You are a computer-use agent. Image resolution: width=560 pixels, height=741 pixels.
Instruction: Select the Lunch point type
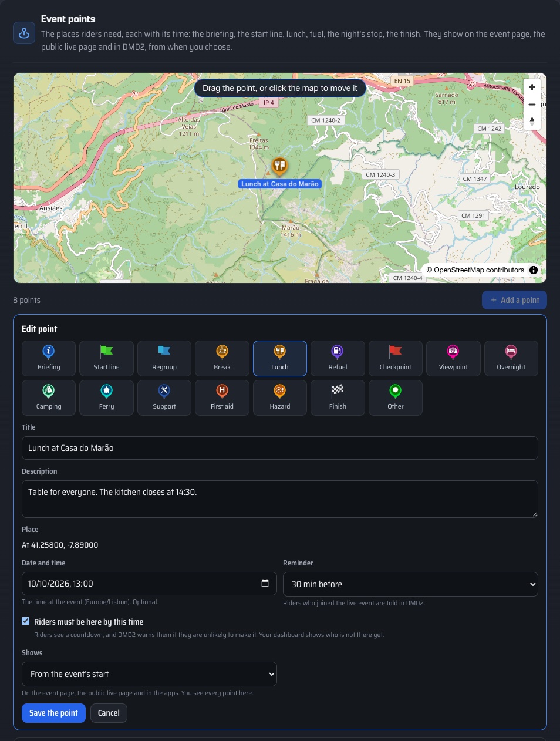click(x=280, y=358)
